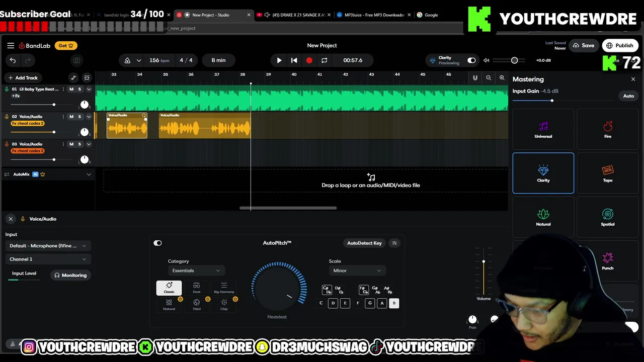
Task: Toggle the B note in scale
Action: pyautogui.click(x=394, y=303)
